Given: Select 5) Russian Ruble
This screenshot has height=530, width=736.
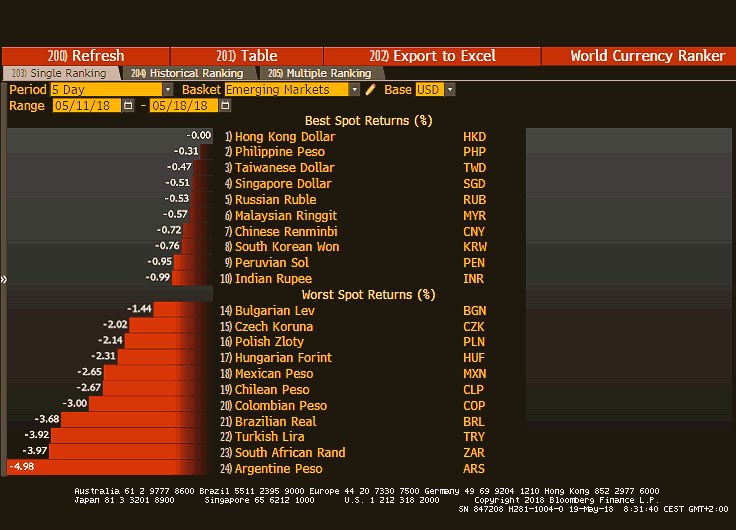Looking at the screenshot, I should tap(270, 200).
